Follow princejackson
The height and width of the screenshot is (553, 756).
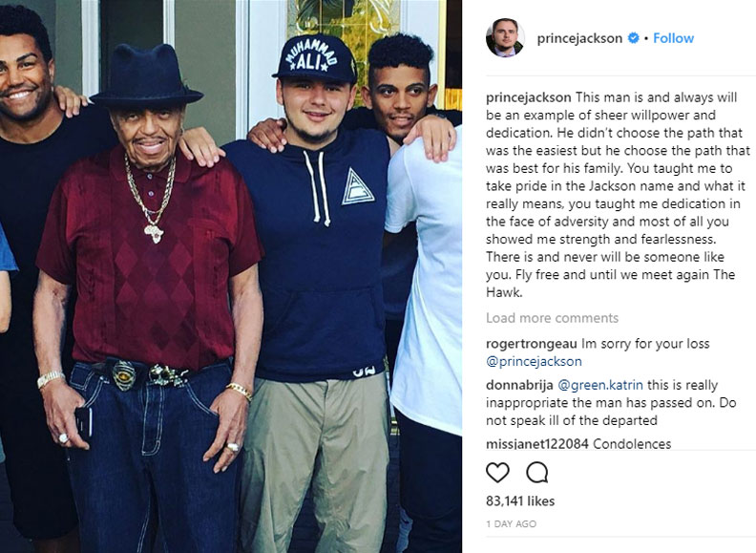click(673, 38)
